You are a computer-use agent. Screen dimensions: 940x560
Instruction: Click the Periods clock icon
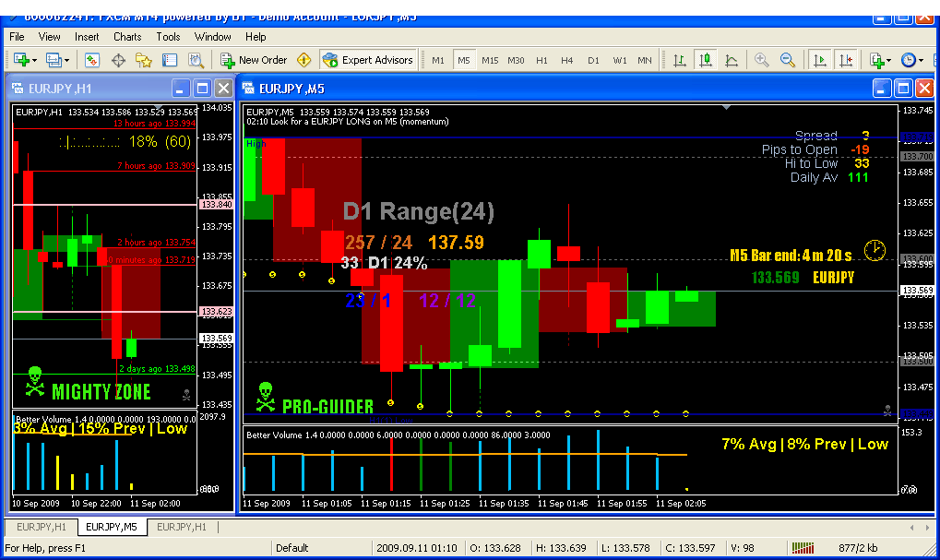click(909, 60)
